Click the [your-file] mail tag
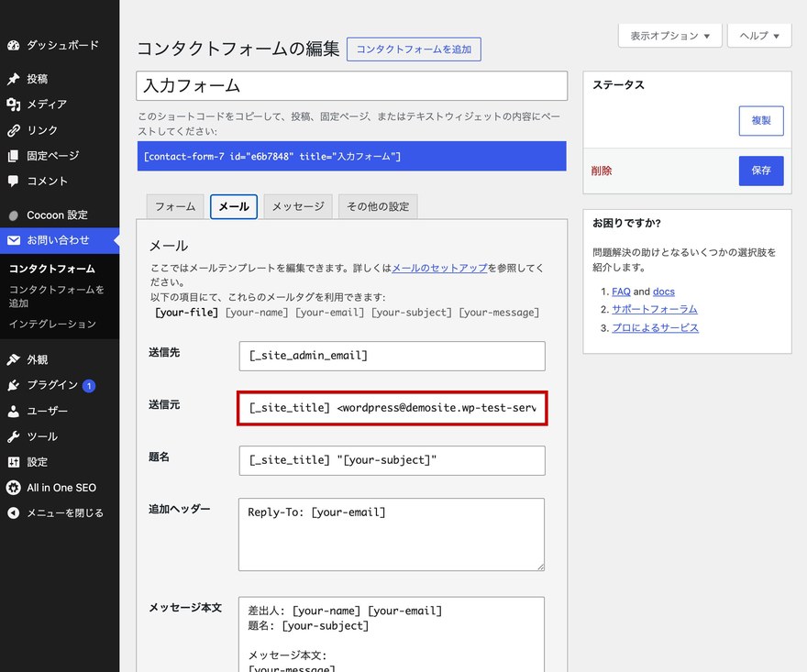The image size is (807, 672). [x=186, y=313]
